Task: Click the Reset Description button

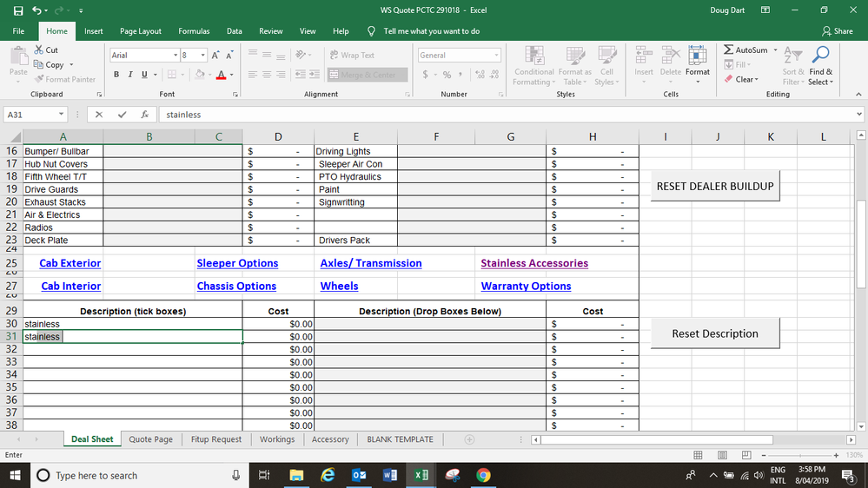Action: 715,333
